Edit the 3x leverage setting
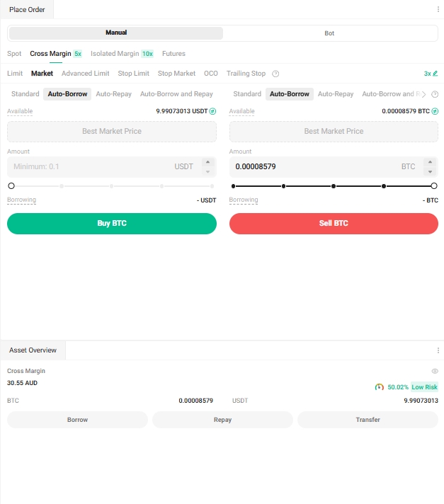This screenshot has height=504, width=444. pyautogui.click(x=431, y=74)
